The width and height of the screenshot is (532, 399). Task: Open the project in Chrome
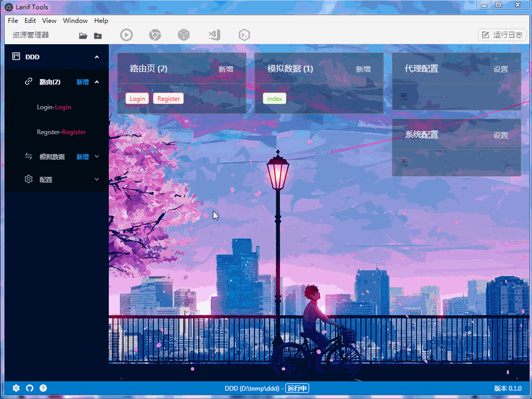pos(155,35)
